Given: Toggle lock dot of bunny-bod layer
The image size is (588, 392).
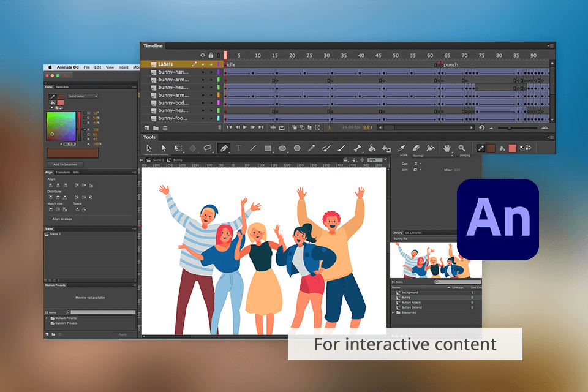Looking at the screenshot, I should pyautogui.click(x=211, y=103).
